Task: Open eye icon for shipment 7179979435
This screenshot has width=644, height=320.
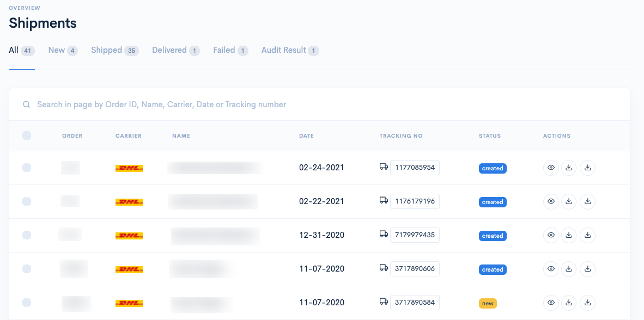Action: [x=551, y=235]
